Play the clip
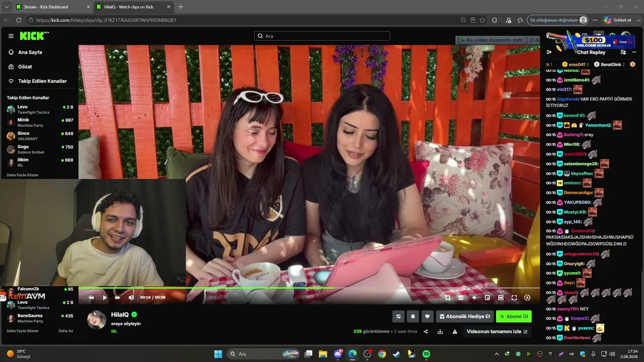The width and height of the screenshot is (644, 362). 105,298
